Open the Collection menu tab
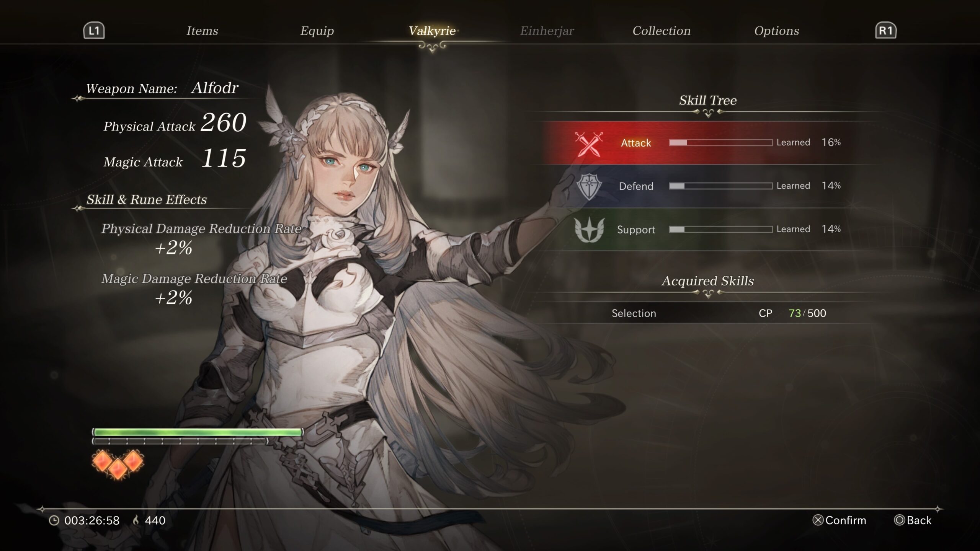The image size is (980, 551). (x=661, y=30)
